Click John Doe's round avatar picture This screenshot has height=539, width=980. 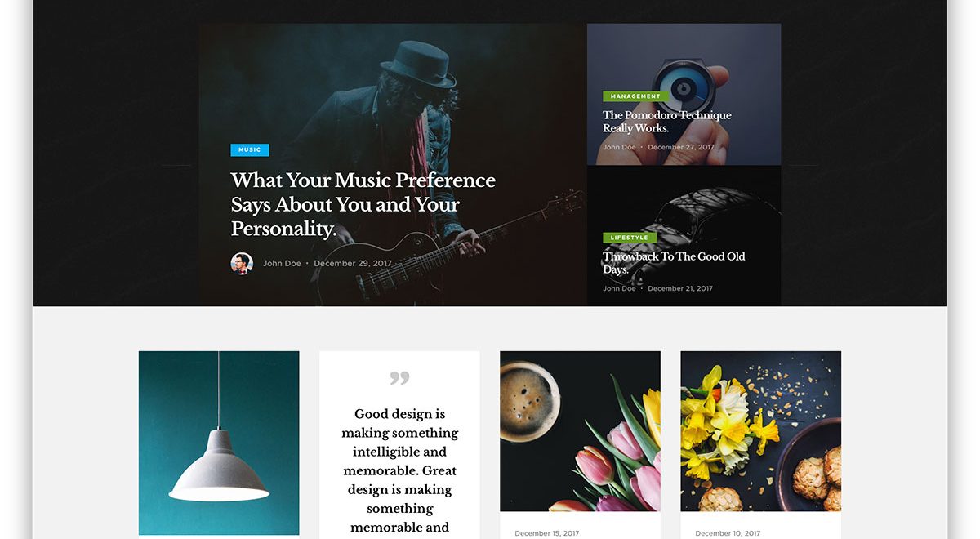pos(242,263)
